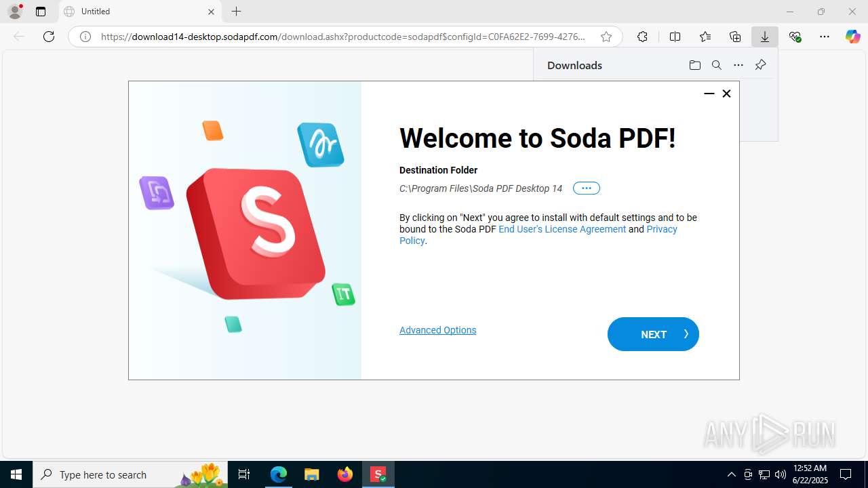Image resolution: width=868 pixels, height=488 pixels.
Task: Close the Untitled tab
Action: pos(211,12)
